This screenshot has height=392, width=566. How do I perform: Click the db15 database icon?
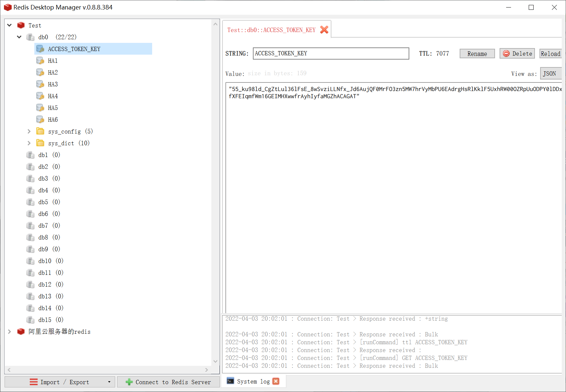click(x=30, y=320)
